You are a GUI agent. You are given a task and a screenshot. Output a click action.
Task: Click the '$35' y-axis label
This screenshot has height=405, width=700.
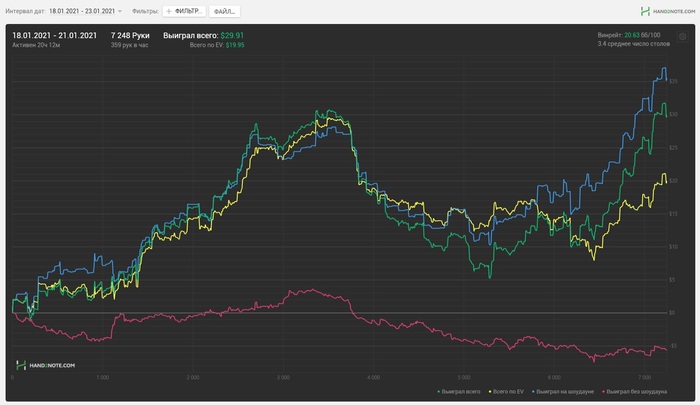[673, 81]
